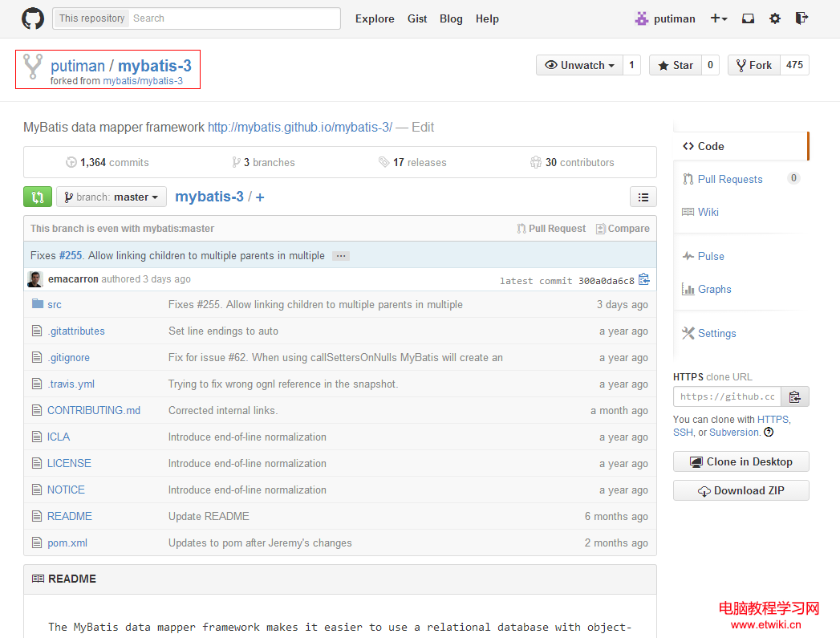
Task: Open the NOTICE file
Action: (x=66, y=490)
